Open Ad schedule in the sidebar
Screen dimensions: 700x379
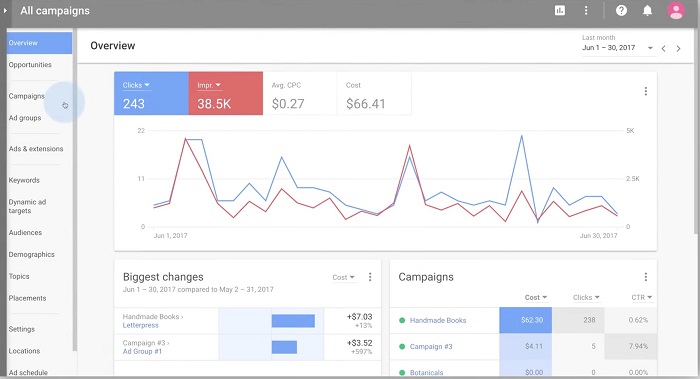pyautogui.click(x=28, y=372)
